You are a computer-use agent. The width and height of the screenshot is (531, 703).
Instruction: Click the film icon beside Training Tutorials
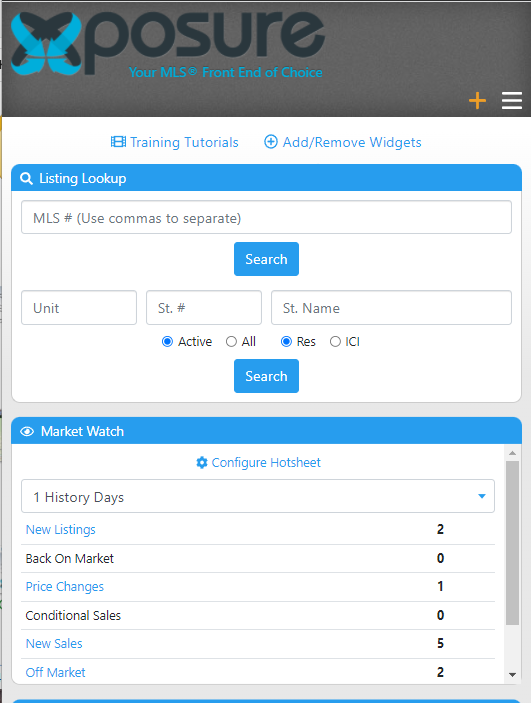point(118,142)
